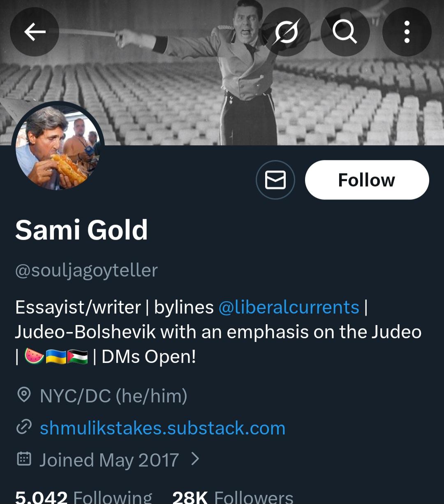Open the @liberalcurrents mention link

point(289,307)
